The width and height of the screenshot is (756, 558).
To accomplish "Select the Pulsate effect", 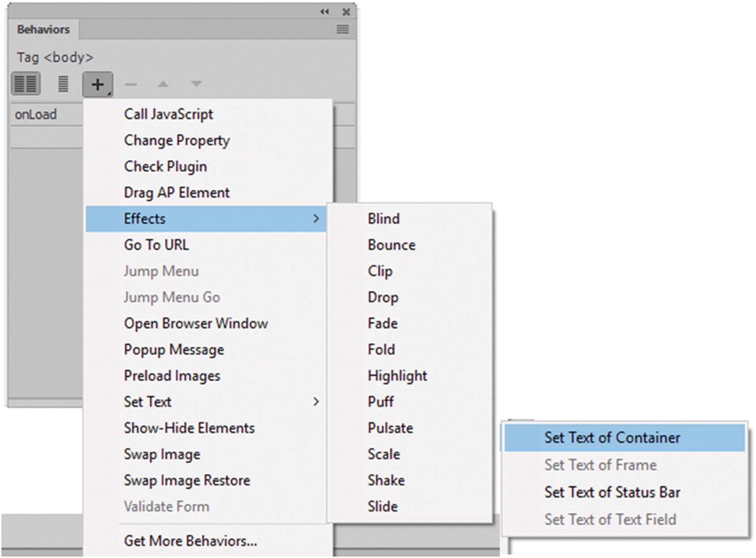I will tap(390, 428).
